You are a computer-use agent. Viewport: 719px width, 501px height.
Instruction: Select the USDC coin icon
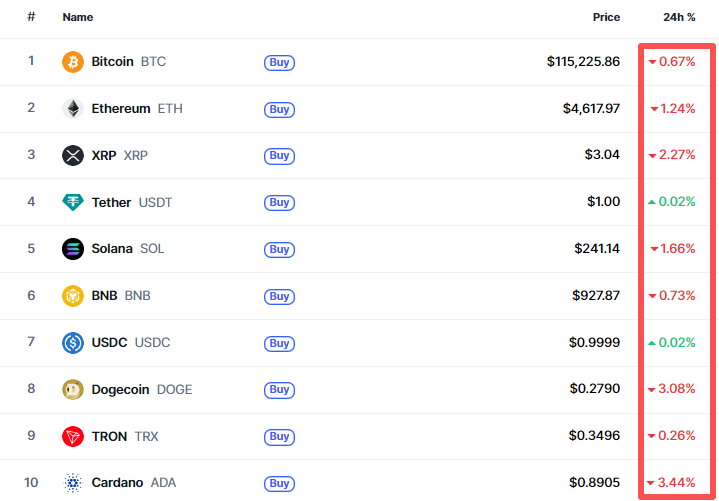pyautogui.click(x=73, y=343)
